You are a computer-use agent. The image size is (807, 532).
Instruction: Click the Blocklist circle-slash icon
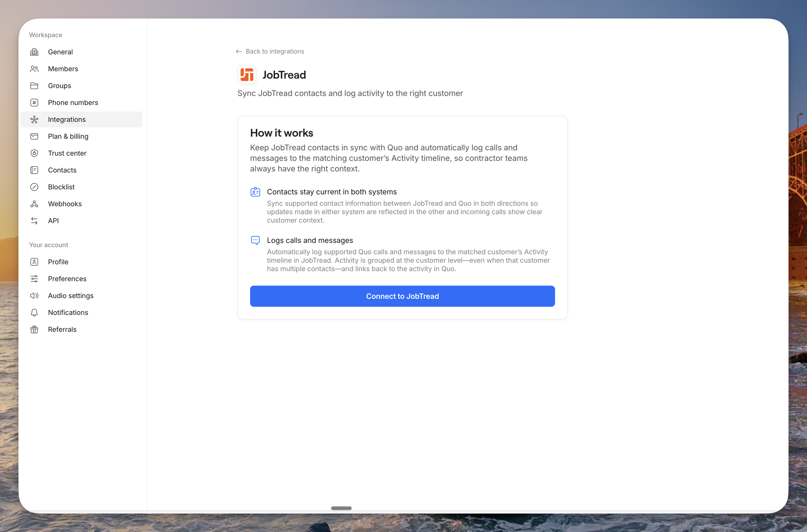(34, 187)
